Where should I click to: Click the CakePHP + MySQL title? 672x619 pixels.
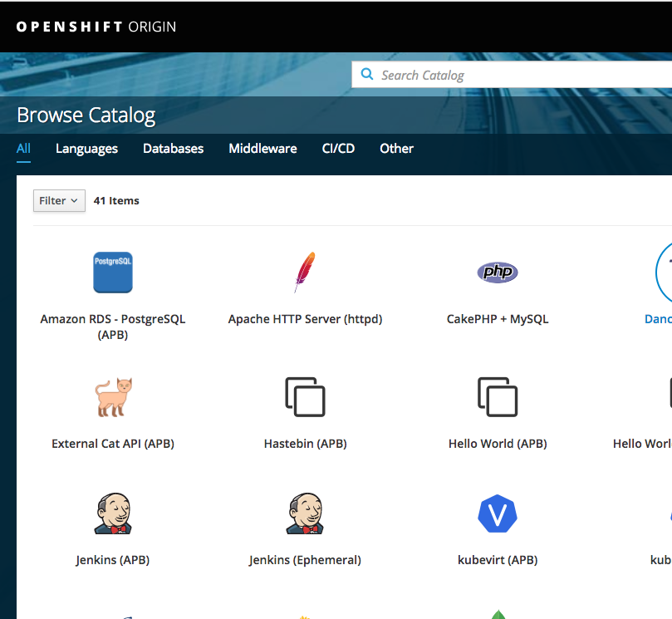[x=498, y=319]
